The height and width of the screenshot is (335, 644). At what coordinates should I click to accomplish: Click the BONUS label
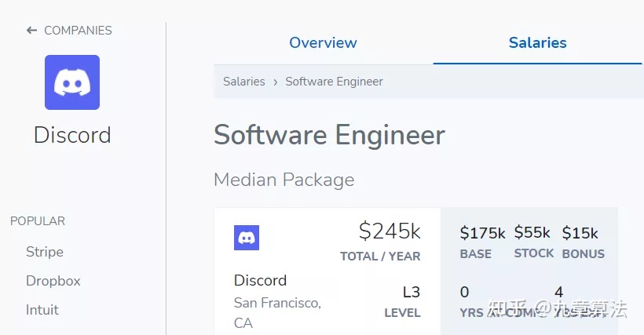point(584,254)
